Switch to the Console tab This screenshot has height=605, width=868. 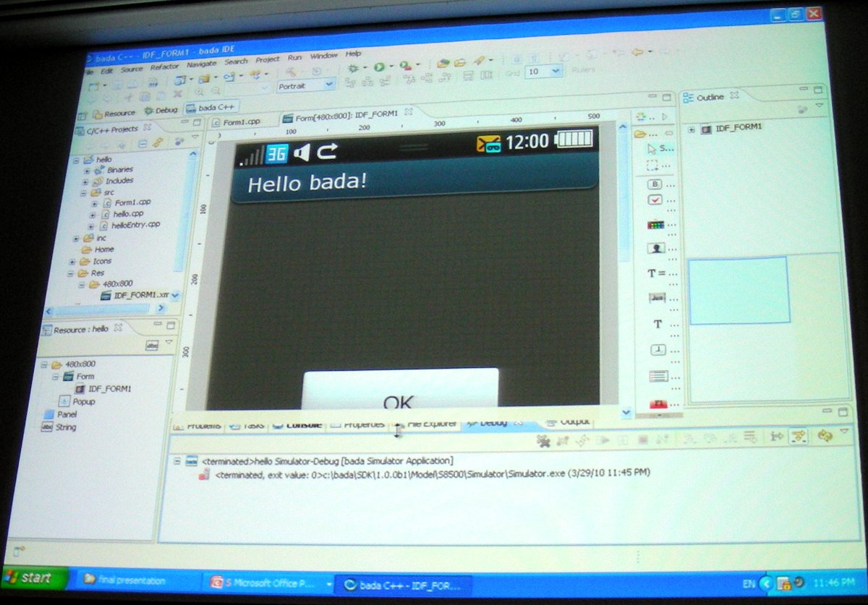[x=297, y=424]
